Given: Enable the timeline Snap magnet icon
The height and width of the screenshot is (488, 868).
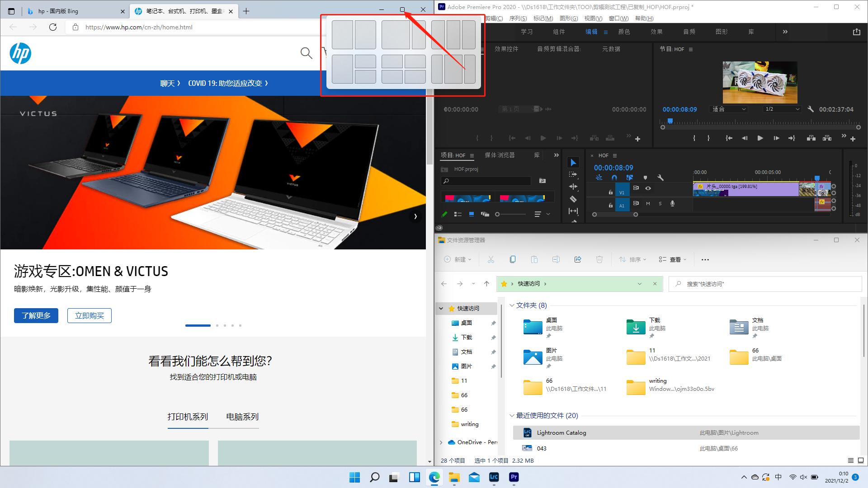Looking at the screenshot, I should [614, 178].
